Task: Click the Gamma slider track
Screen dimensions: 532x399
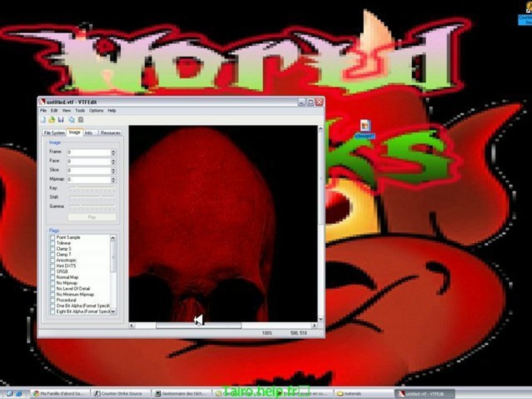Action: [93, 206]
